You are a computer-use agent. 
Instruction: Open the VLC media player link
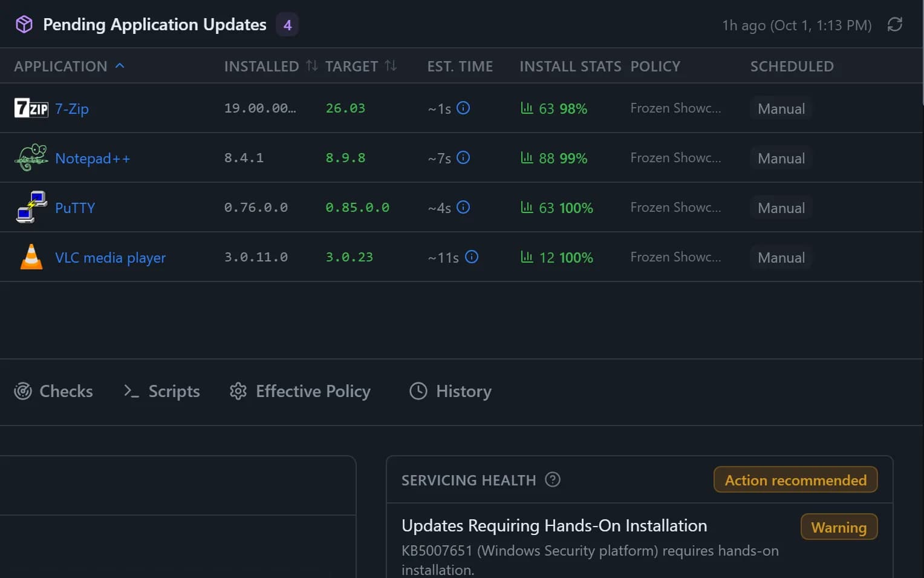tap(110, 257)
